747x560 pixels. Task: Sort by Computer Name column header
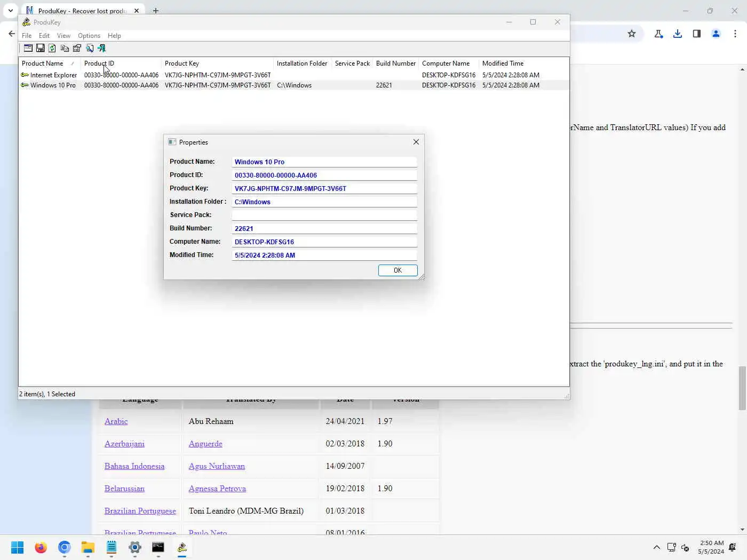tap(449, 63)
